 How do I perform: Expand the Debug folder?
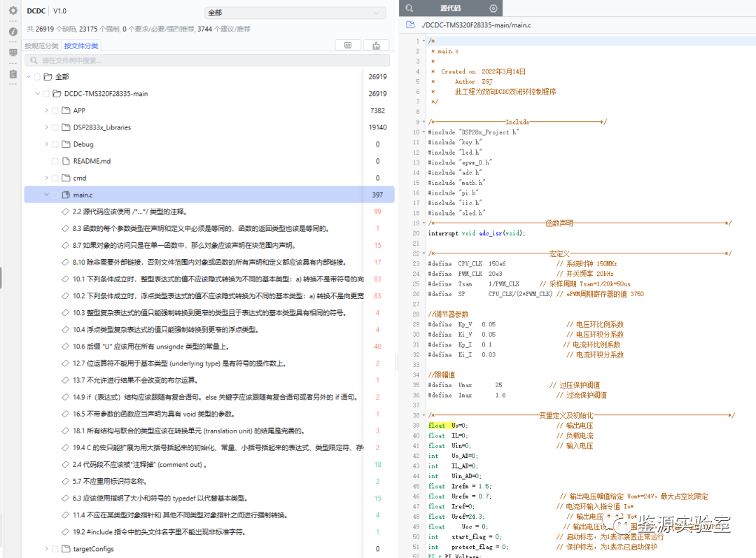coord(46,144)
